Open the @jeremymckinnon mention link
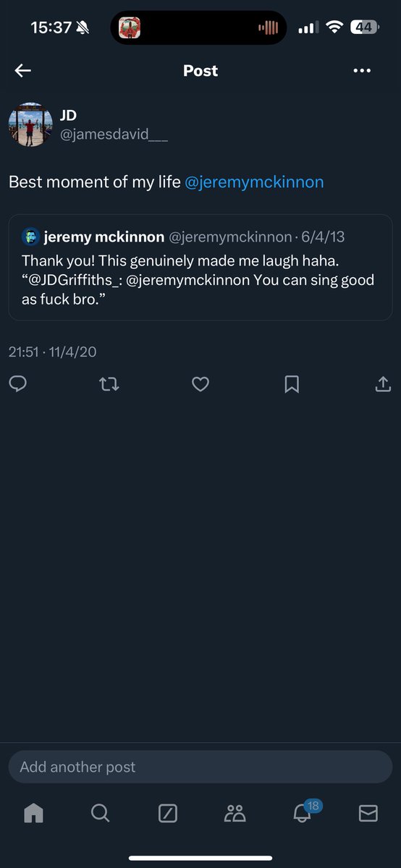 tap(254, 182)
